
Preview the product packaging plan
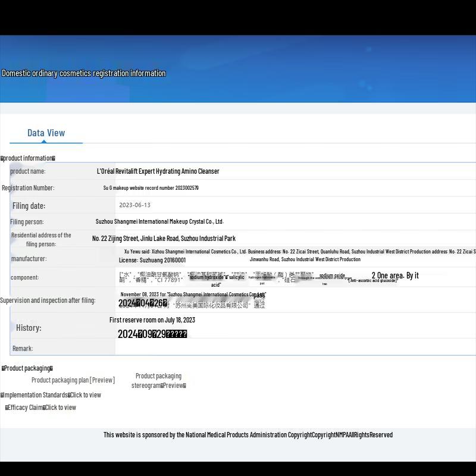coord(73,380)
